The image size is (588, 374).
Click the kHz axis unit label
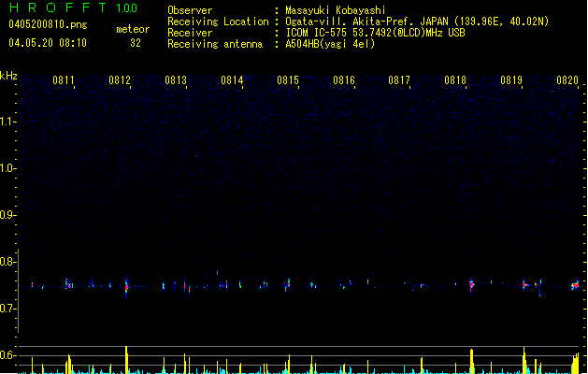click(8, 76)
